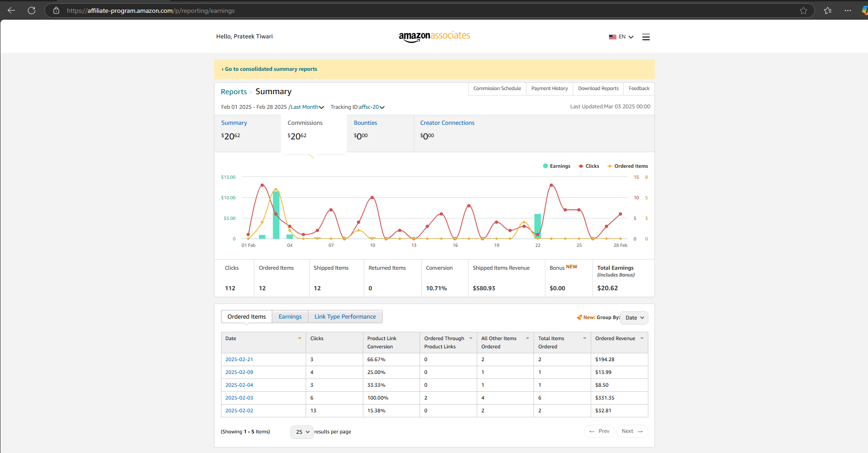868x453 pixels.
Task: Switch to the Ordered Items tab
Action: (x=247, y=317)
